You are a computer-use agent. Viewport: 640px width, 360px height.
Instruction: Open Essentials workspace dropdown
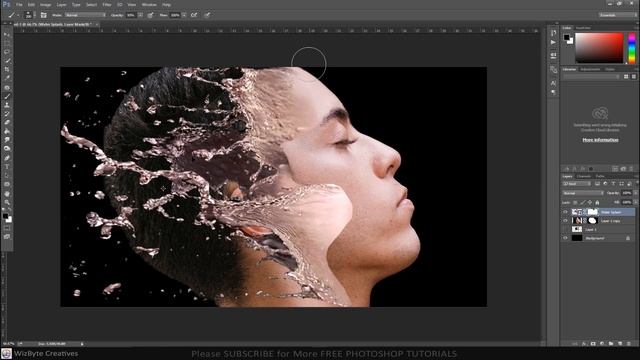tap(618, 15)
